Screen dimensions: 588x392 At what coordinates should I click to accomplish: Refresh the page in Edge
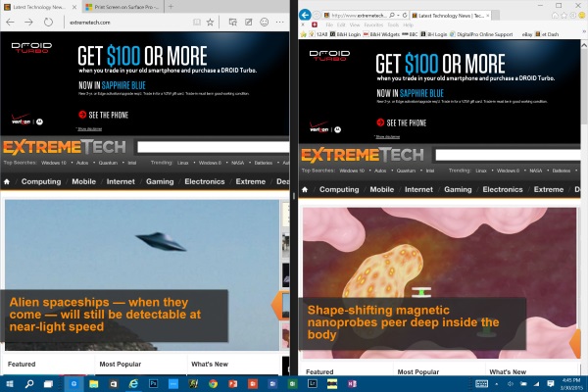click(48, 23)
